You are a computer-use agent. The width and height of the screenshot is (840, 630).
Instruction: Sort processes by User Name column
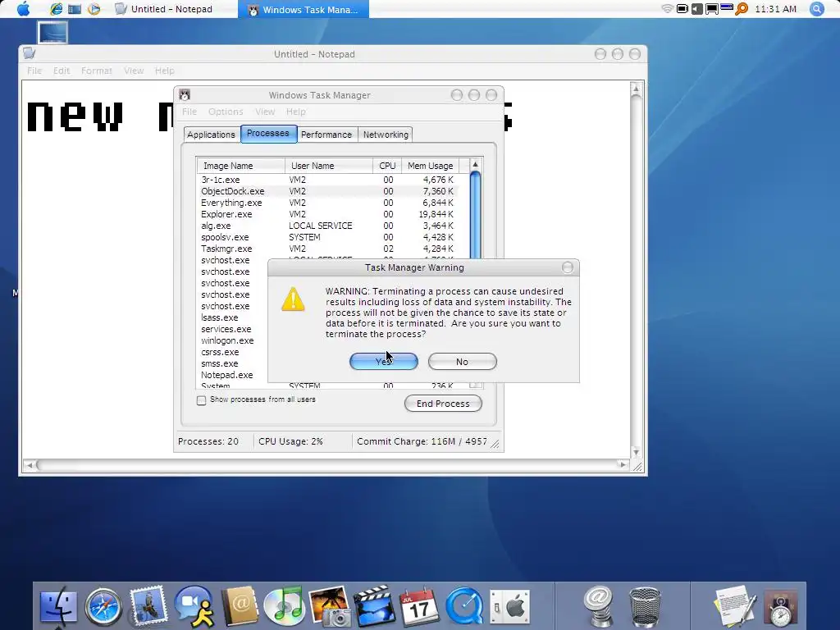click(328, 166)
